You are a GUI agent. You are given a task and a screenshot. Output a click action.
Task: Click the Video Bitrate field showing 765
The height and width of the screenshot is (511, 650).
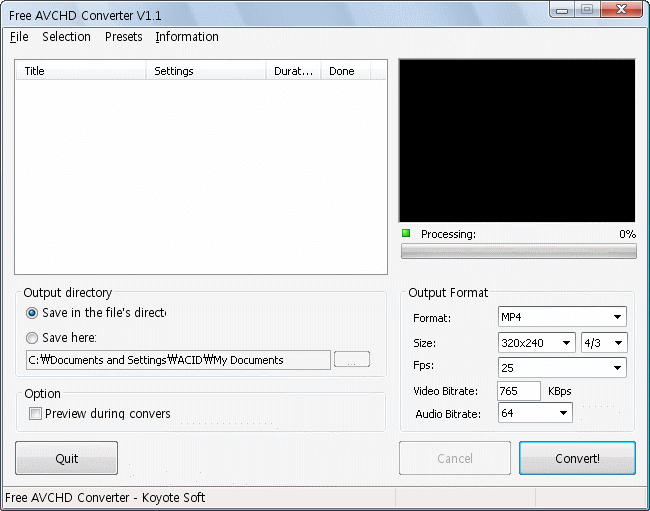(519, 391)
